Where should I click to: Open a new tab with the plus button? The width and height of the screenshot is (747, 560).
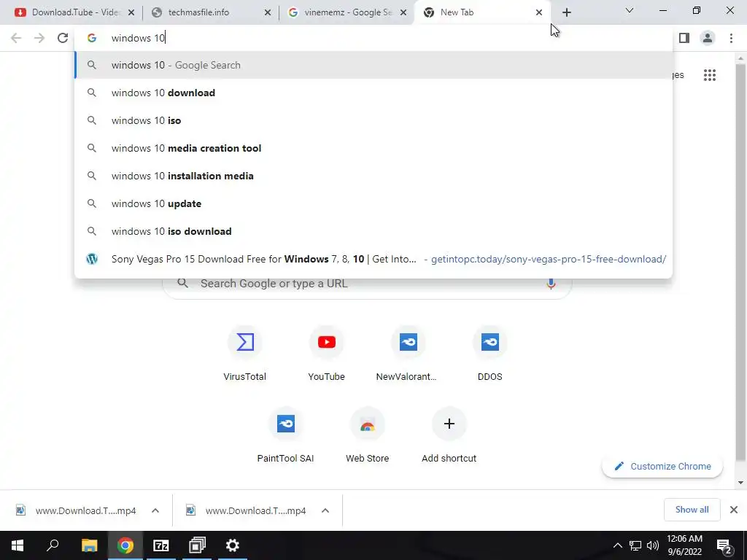coord(566,12)
